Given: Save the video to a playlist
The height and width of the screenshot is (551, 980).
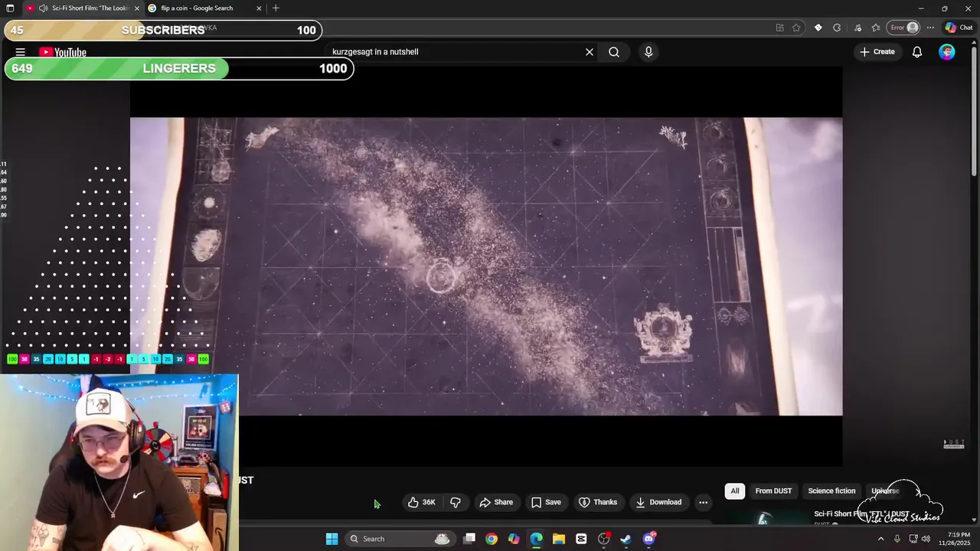Looking at the screenshot, I should [x=546, y=502].
